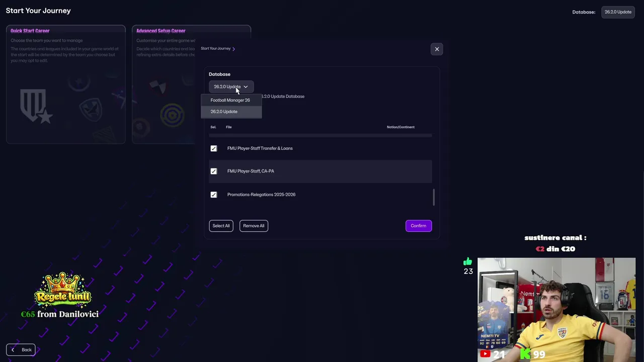Pick 26.2.0 Update in the dropdown list

tap(231, 112)
